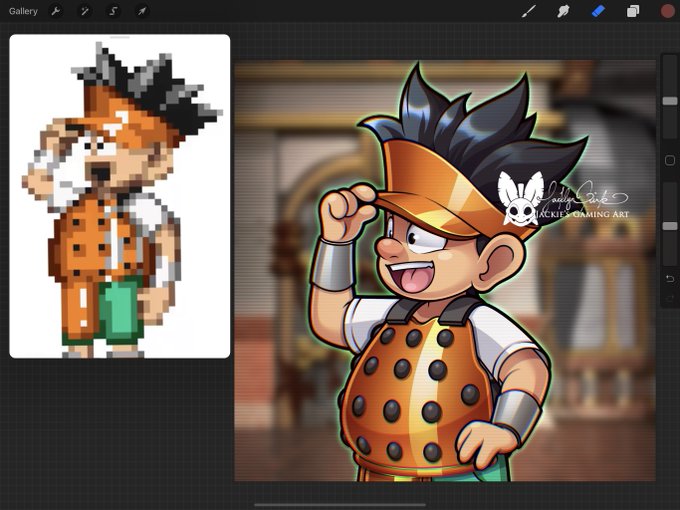Screen dimensions: 680x510
Task: Undo the last action in sidebar
Action: tap(670, 278)
